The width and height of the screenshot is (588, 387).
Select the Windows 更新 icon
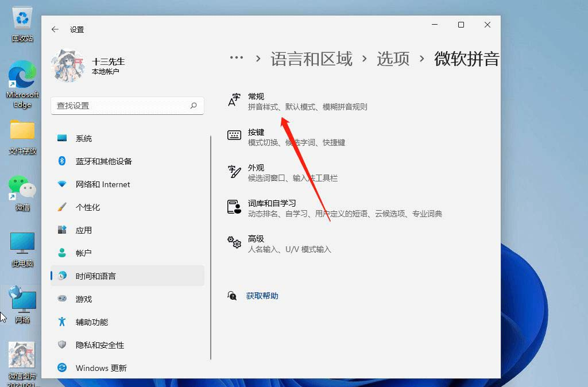click(62, 367)
